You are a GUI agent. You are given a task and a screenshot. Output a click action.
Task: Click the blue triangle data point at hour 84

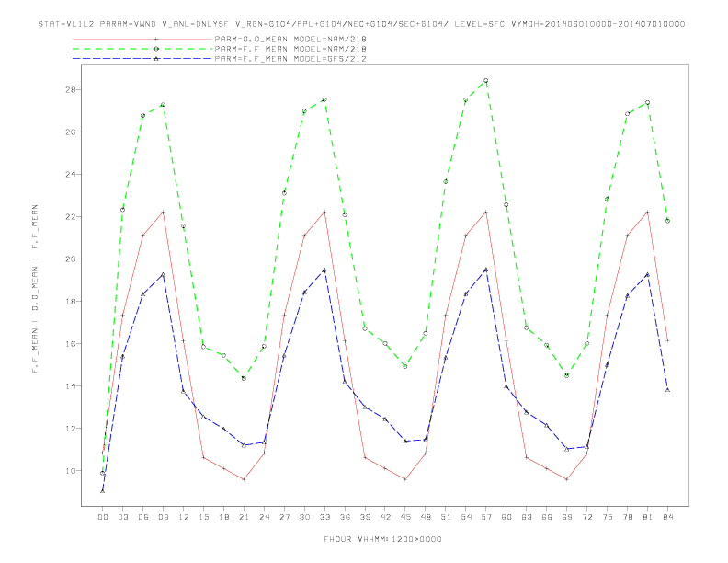[x=667, y=390]
